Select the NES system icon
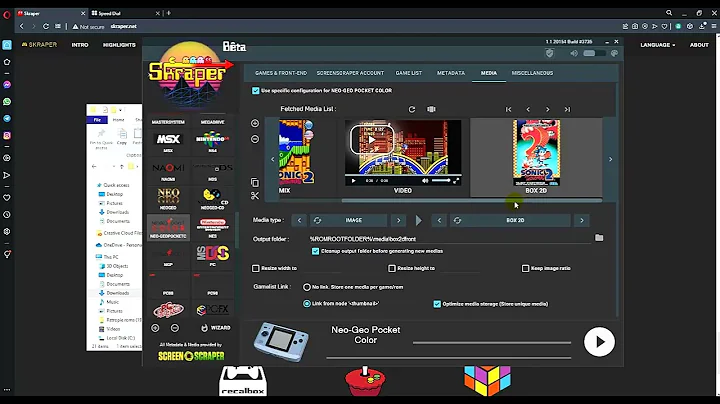Screen dimensions: 720x404 [213, 228]
